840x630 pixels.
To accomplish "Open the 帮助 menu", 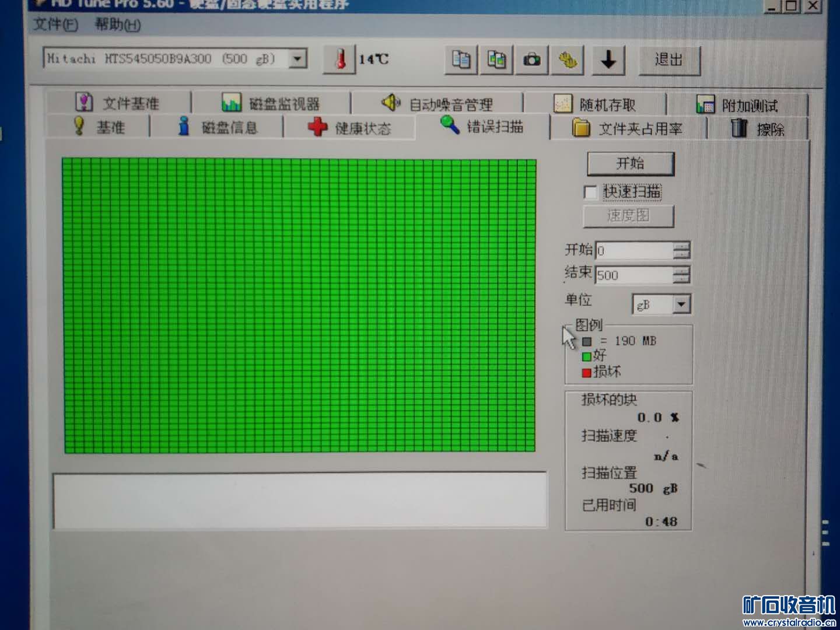I will pyautogui.click(x=118, y=24).
